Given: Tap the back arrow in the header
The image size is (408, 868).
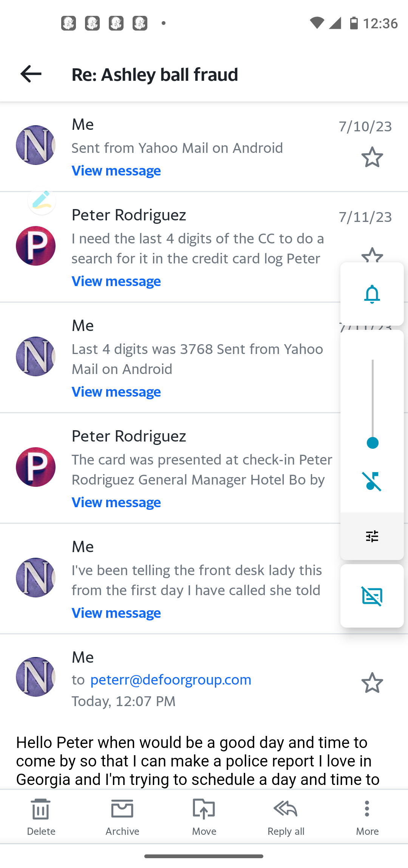Looking at the screenshot, I should (31, 74).
